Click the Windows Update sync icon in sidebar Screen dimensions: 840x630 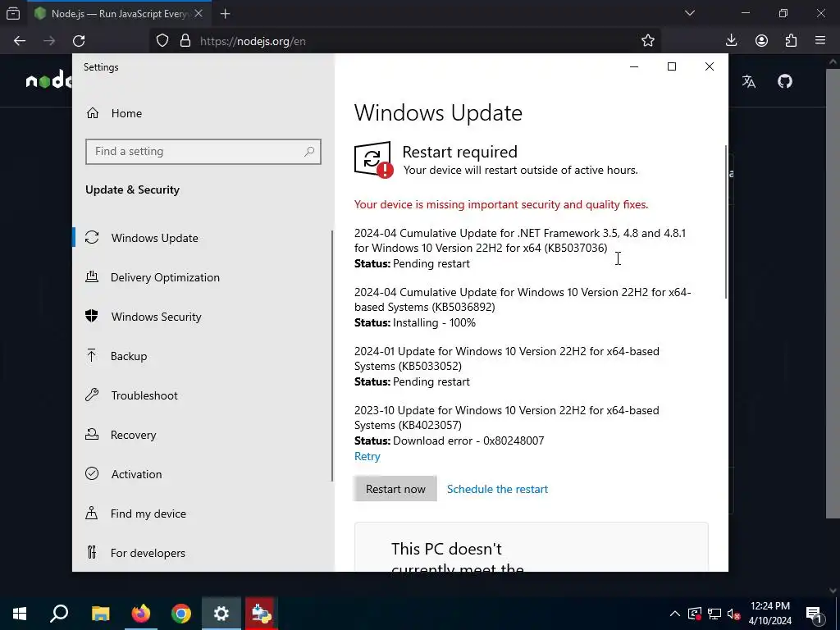(92, 237)
